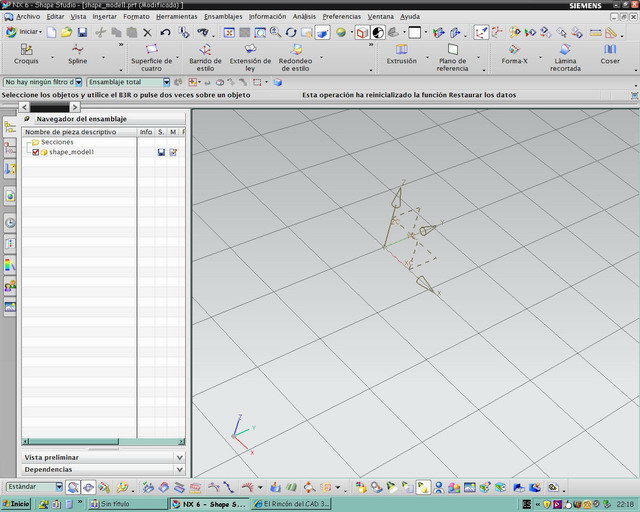This screenshot has width=640, height=512.
Task: Open the Ensamblajes menu
Action: pyautogui.click(x=222, y=17)
